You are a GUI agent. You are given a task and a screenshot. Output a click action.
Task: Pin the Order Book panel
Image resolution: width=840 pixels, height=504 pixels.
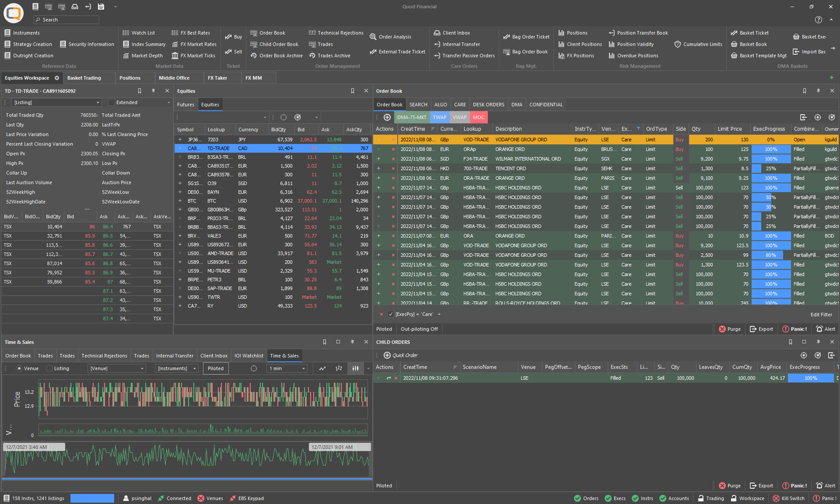(x=818, y=91)
